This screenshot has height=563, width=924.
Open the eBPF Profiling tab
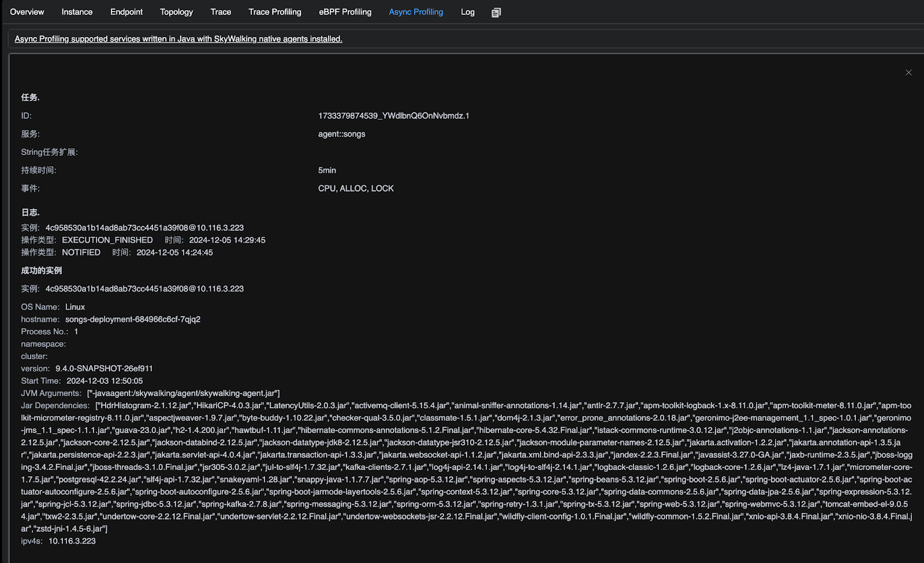pos(345,12)
